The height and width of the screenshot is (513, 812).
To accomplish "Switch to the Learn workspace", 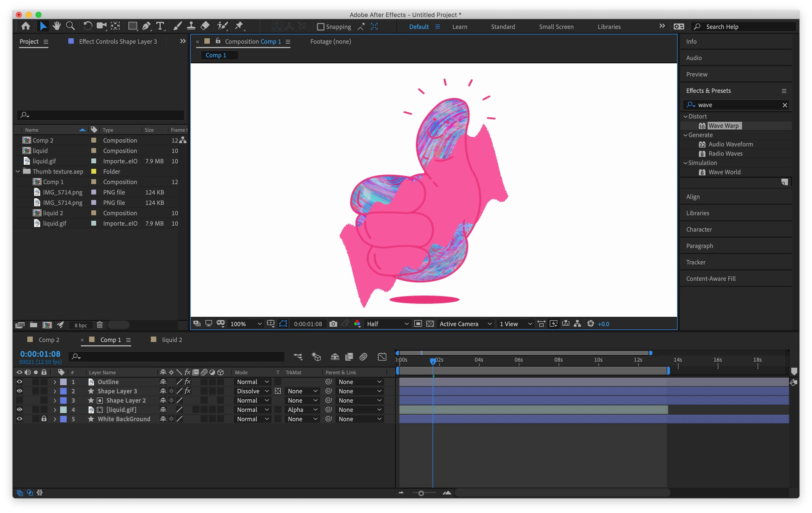I will (460, 26).
